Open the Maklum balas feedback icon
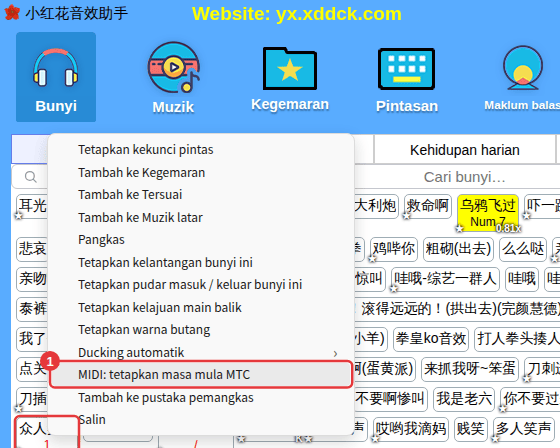This screenshot has height=448, width=560. (522, 77)
